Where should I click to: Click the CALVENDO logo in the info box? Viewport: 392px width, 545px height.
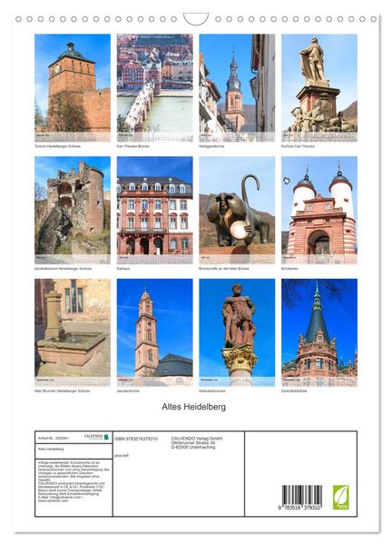[x=97, y=437]
